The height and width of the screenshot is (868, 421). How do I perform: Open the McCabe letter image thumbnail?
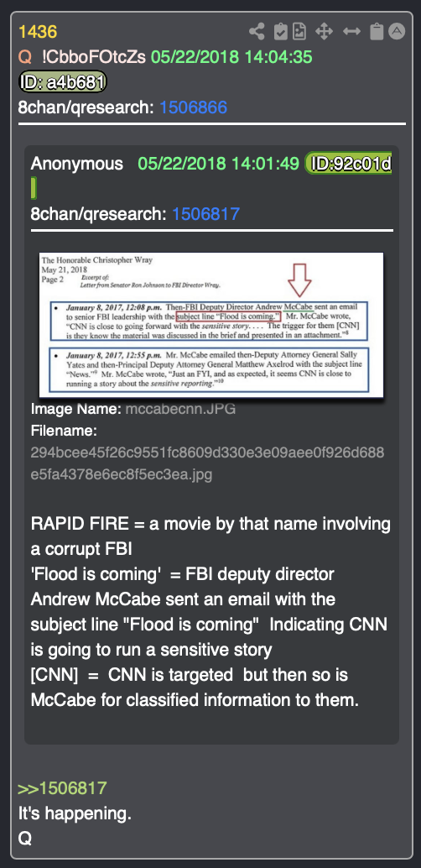(x=211, y=324)
